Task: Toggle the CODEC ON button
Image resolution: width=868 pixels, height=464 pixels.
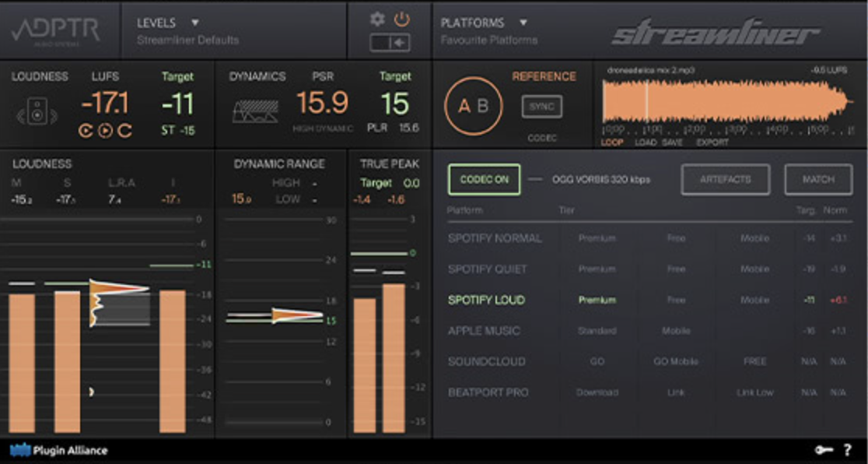Action: 485,180
